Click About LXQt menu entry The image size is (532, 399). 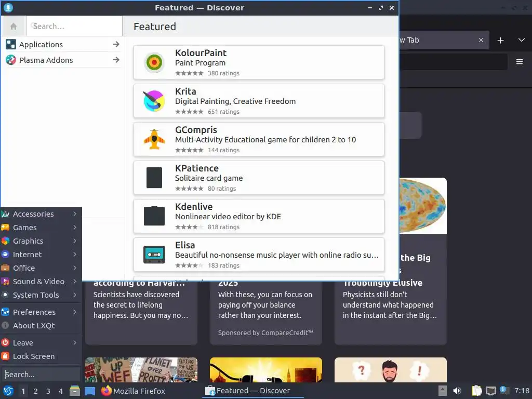(x=41, y=326)
